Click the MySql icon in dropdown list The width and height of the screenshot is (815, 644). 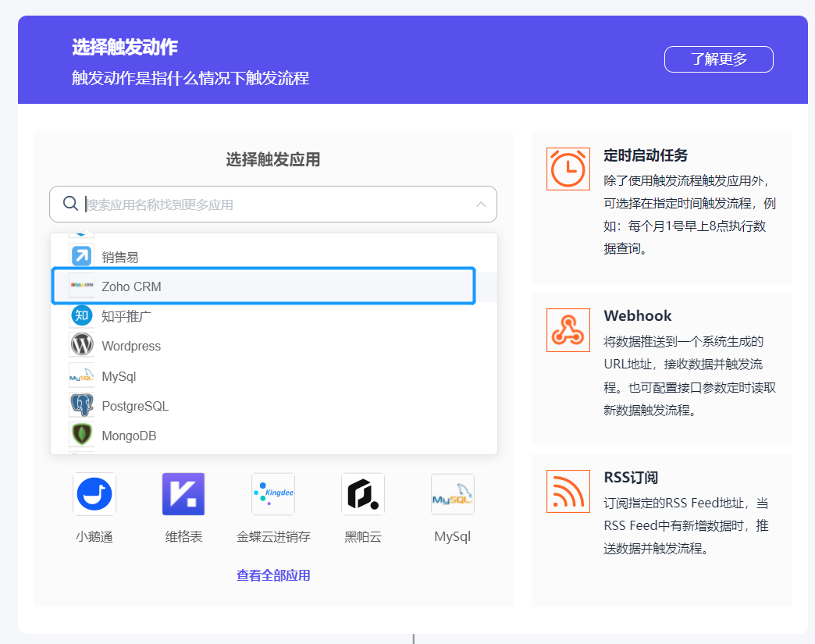tap(82, 375)
